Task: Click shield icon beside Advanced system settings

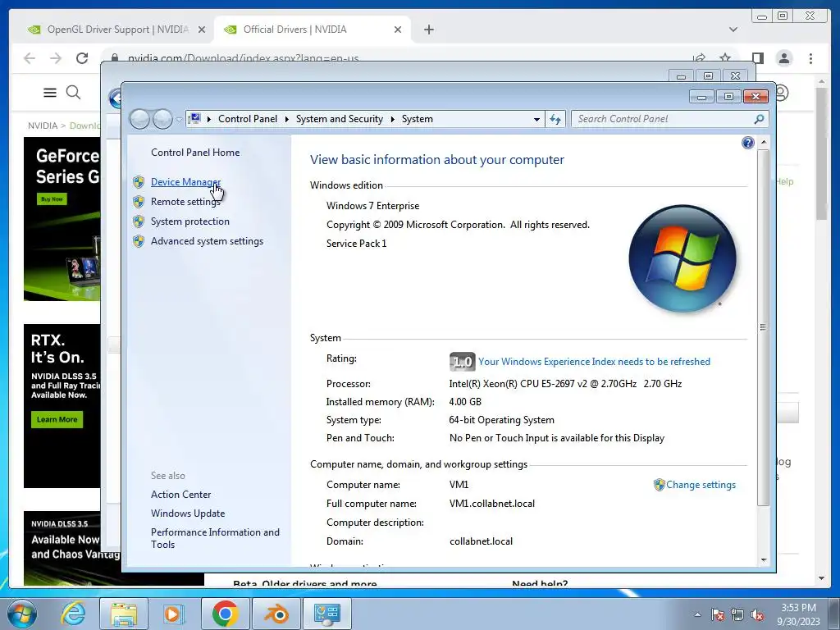Action: (x=139, y=242)
